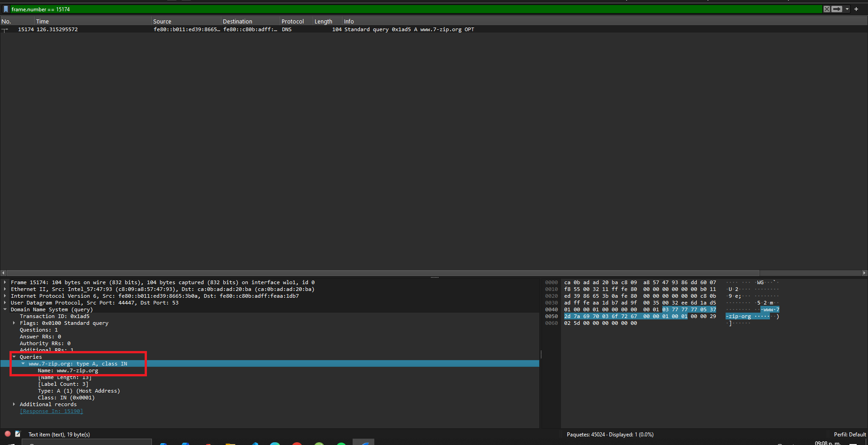This screenshot has width=868, height=445.
Task: Click into the frame.number display filter field
Action: pyautogui.click(x=407, y=9)
